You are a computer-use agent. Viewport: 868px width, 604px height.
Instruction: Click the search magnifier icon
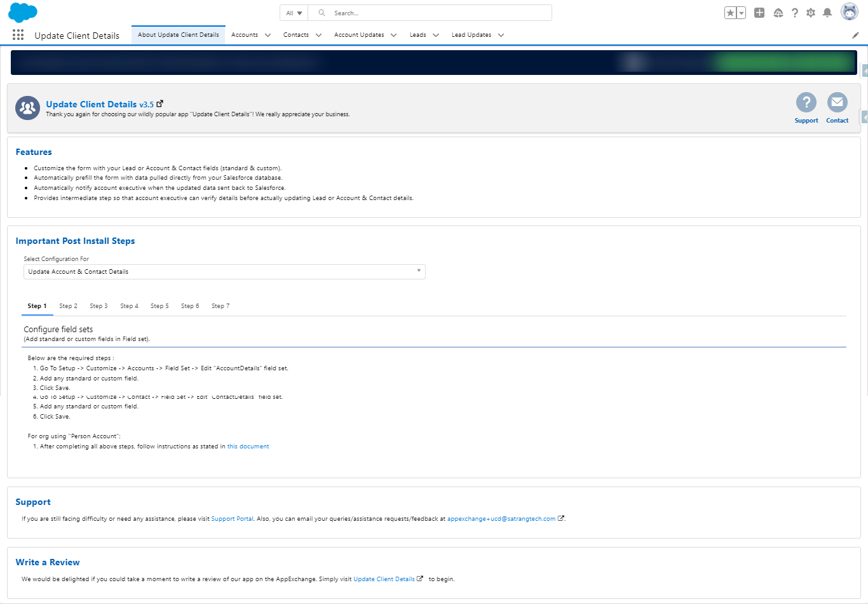coord(322,13)
